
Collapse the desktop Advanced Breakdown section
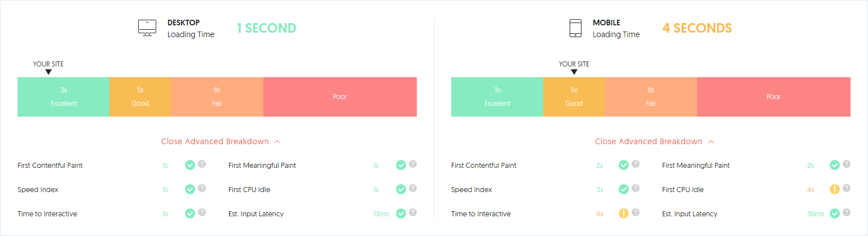click(x=221, y=141)
